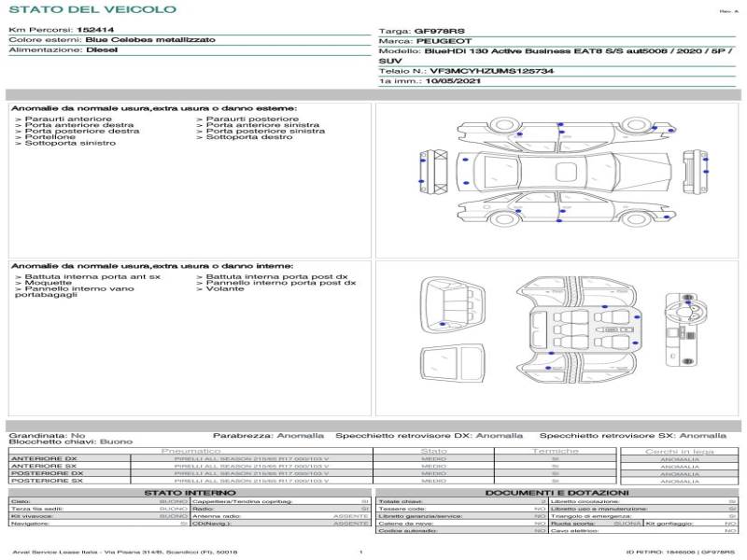Click the 'Terza fila sedili' row
Viewport: 747px width, 560px height.
pyautogui.click(x=99, y=509)
